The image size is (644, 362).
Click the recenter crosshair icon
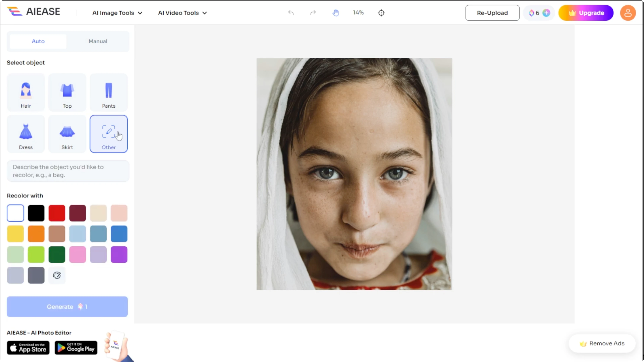coord(381,13)
